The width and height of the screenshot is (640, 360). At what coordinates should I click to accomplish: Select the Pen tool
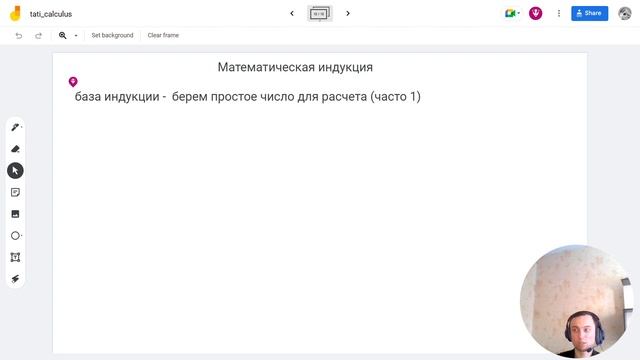point(16,127)
